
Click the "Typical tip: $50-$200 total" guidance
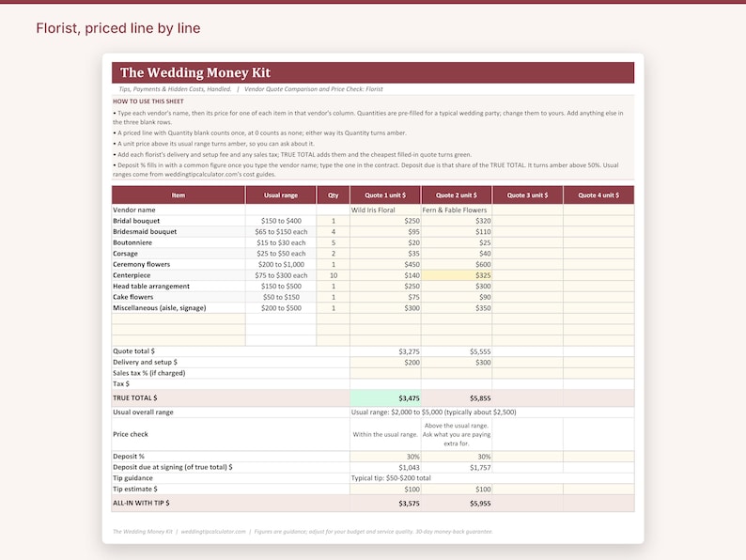point(391,478)
